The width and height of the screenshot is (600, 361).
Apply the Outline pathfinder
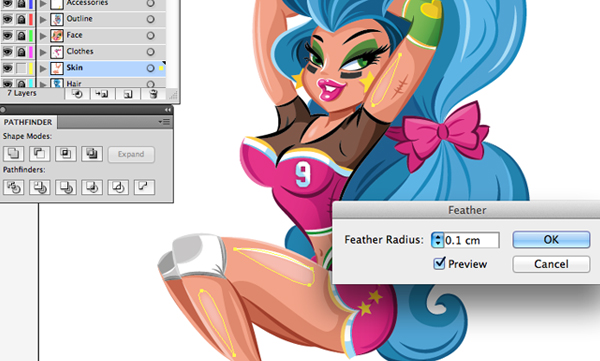coord(118,187)
